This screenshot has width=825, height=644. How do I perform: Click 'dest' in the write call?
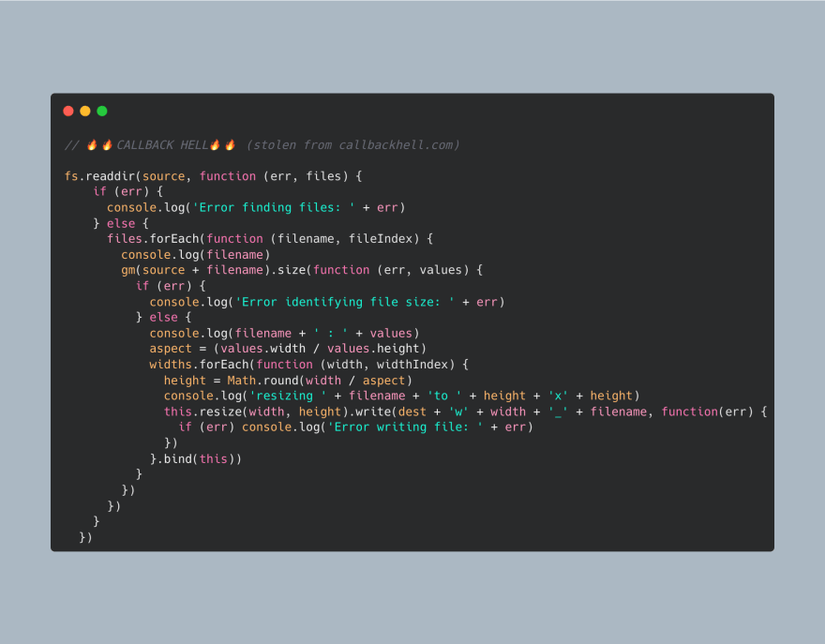[412, 412]
